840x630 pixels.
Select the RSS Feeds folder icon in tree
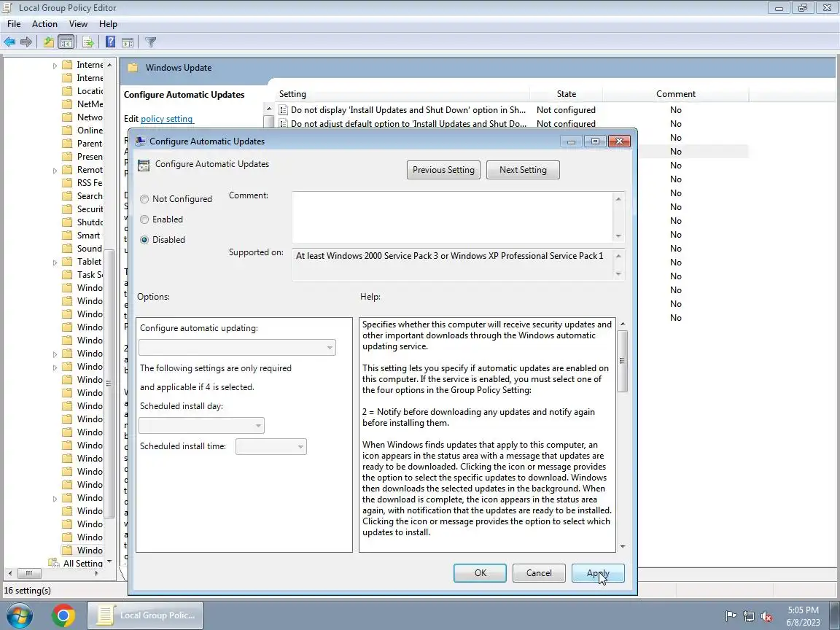67,183
